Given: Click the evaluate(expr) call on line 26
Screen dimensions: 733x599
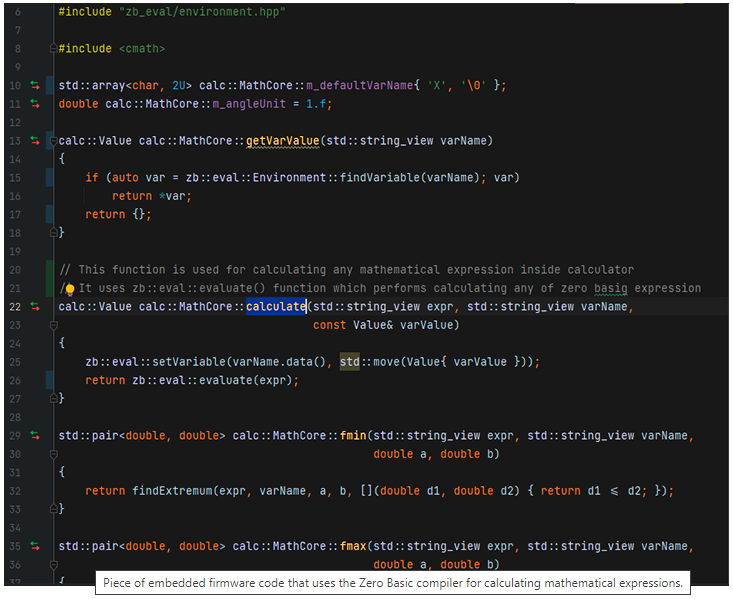Looking at the screenshot, I should pyautogui.click(x=246, y=380).
